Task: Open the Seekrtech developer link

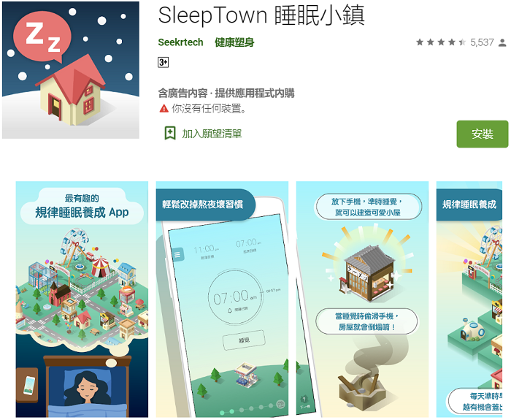Action: pyautogui.click(x=180, y=42)
